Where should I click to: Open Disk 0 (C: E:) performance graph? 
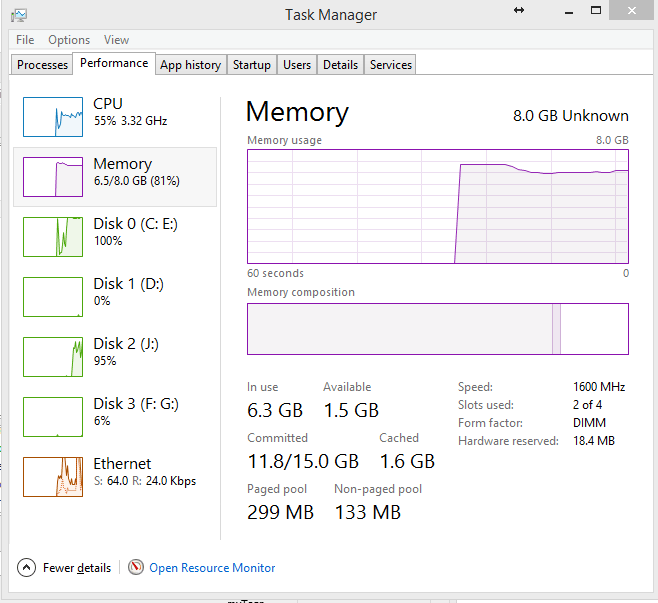point(53,237)
